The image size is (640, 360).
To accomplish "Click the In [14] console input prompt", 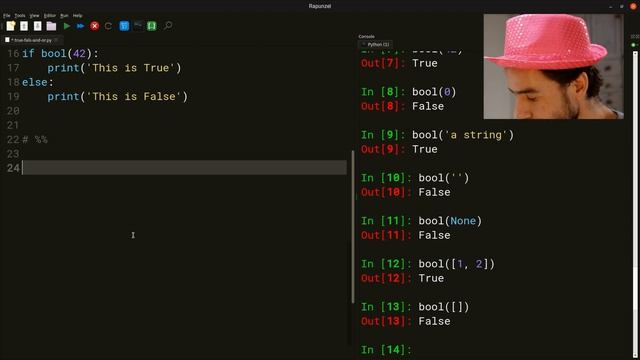I will (x=386, y=350).
